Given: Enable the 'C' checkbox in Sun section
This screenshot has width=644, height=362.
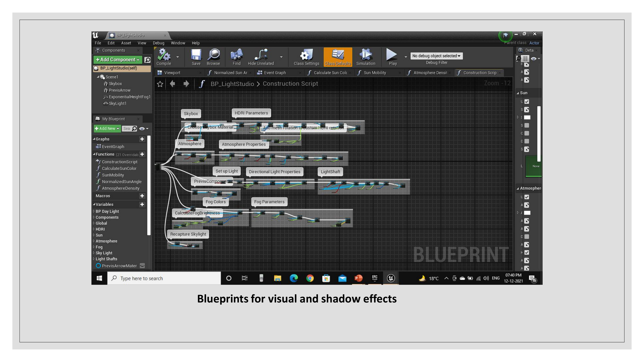Looking at the screenshot, I should [x=527, y=133].
